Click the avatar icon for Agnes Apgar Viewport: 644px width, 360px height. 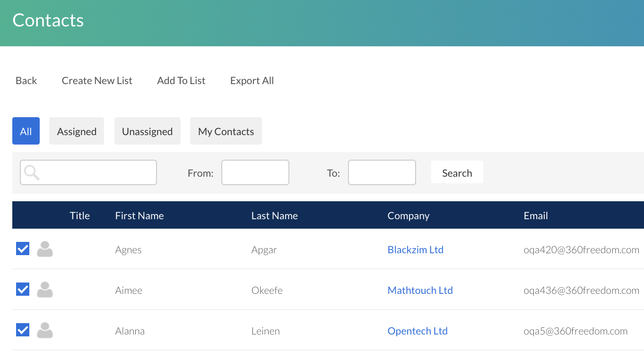pos(45,249)
